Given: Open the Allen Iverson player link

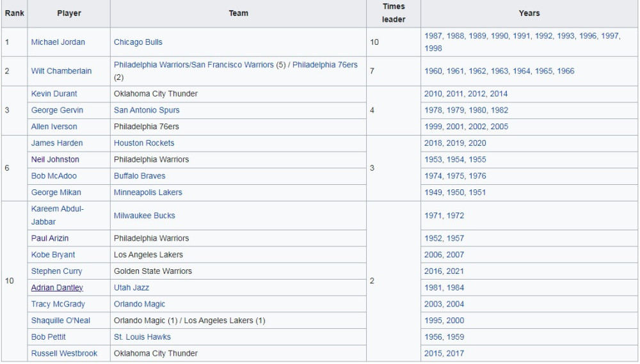Looking at the screenshot, I should coord(54,127).
